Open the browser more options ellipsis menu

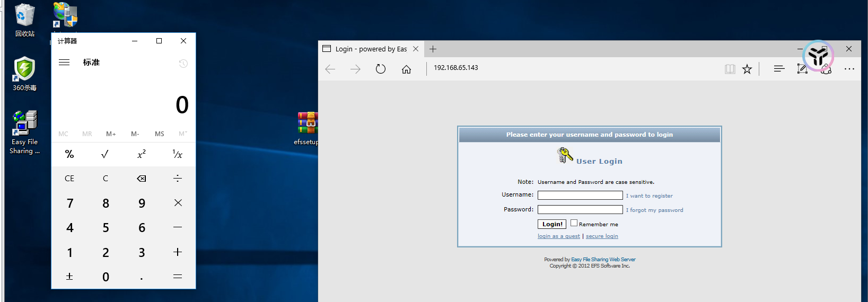point(849,69)
